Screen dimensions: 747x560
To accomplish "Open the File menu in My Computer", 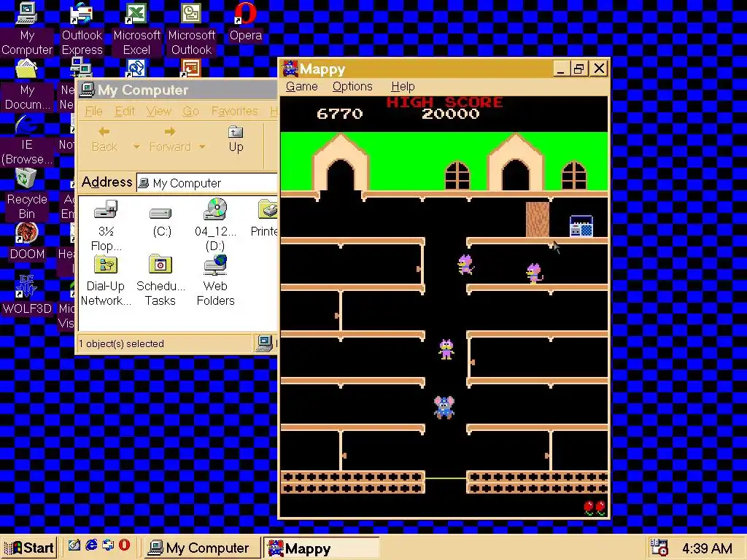I will coord(93,112).
